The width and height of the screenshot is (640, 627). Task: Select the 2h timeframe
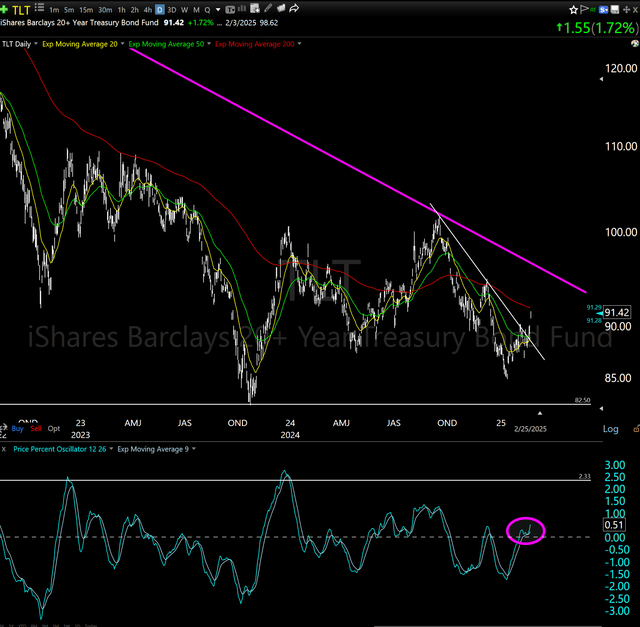click(x=135, y=10)
